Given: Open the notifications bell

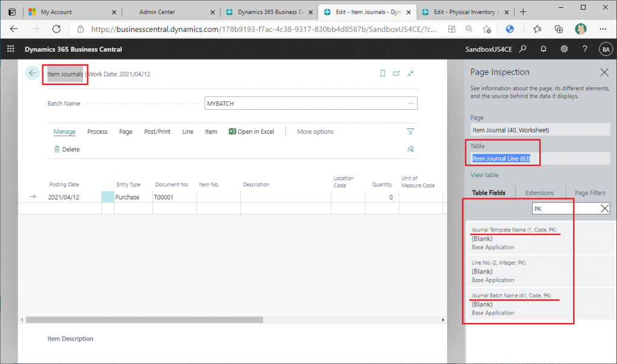Looking at the screenshot, I should [543, 49].
